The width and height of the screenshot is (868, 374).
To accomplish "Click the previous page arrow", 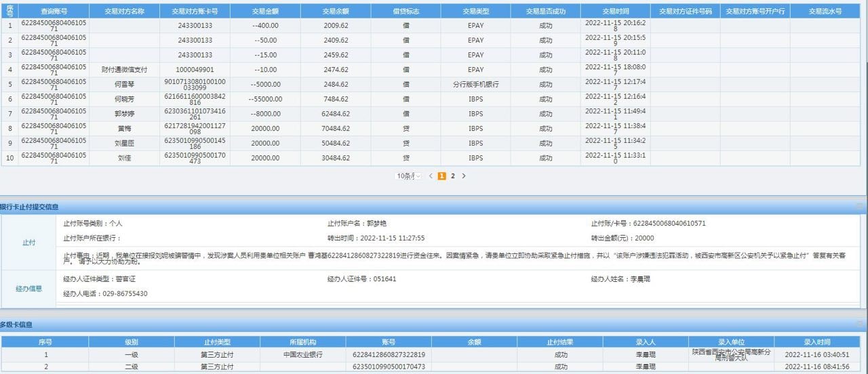I will 431,176.
